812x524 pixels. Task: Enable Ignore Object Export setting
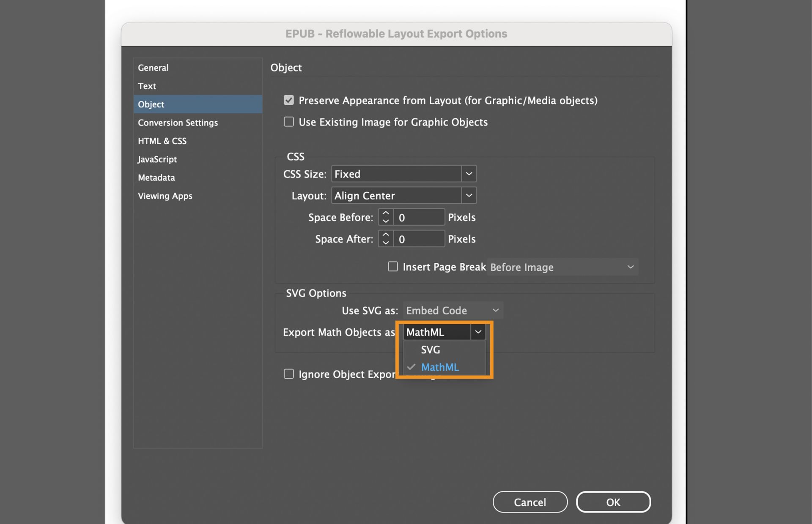tap(289, 374)
